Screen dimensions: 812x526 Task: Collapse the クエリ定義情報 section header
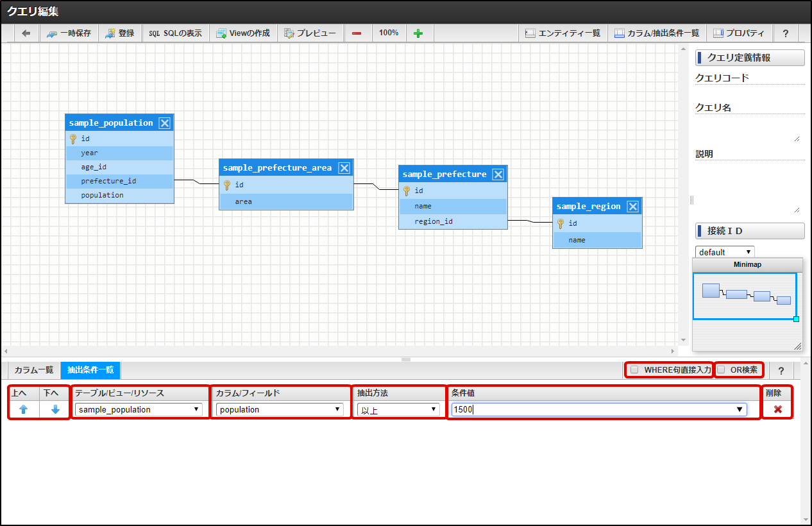point(750,58)
